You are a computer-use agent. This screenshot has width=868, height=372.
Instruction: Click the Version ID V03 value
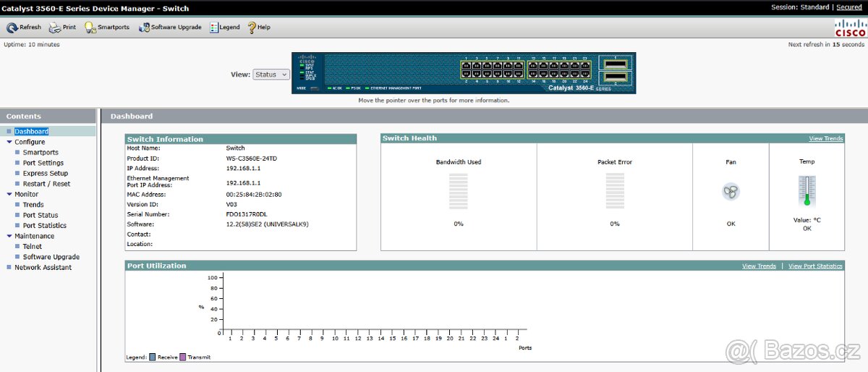231,205
